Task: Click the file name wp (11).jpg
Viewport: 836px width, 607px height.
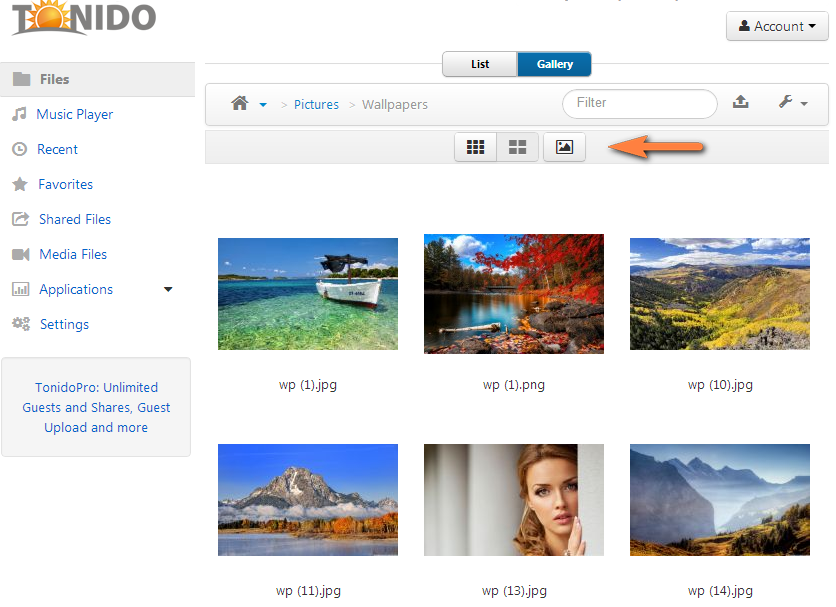Action: tap(308, 591)
